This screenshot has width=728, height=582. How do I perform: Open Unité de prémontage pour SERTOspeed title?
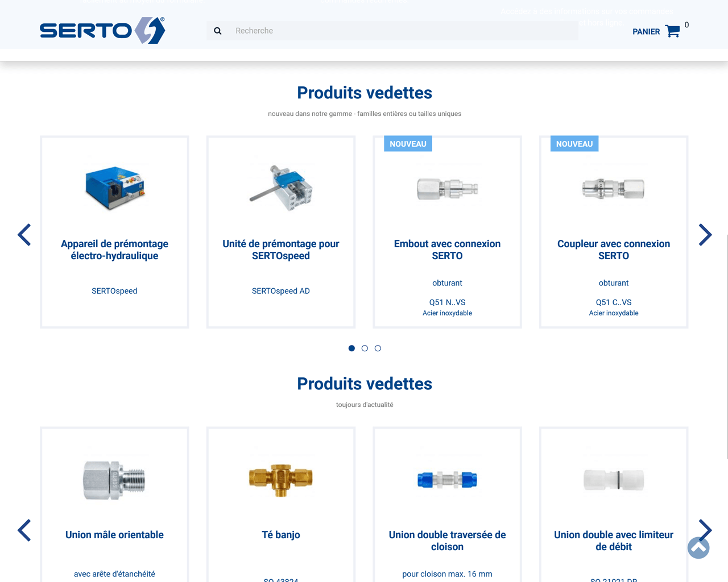(281, 250)
